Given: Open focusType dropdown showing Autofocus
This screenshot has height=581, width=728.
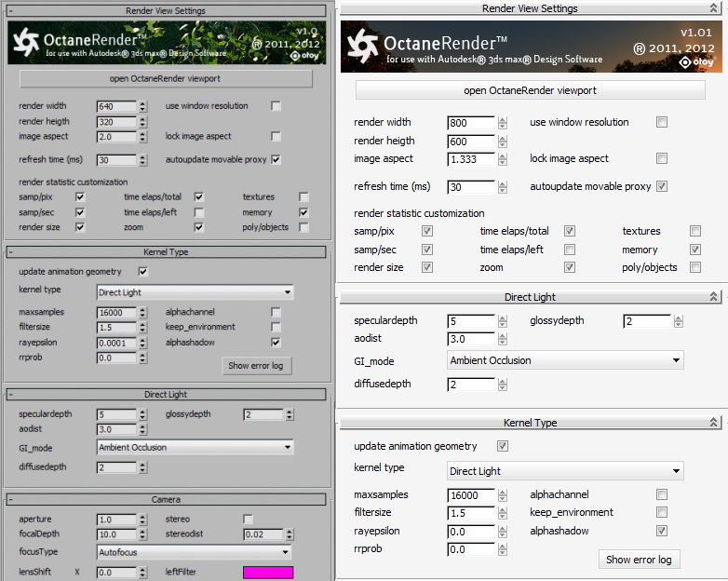Looking at the screenshot, I should pyautogui.click(x=195, y=552).
